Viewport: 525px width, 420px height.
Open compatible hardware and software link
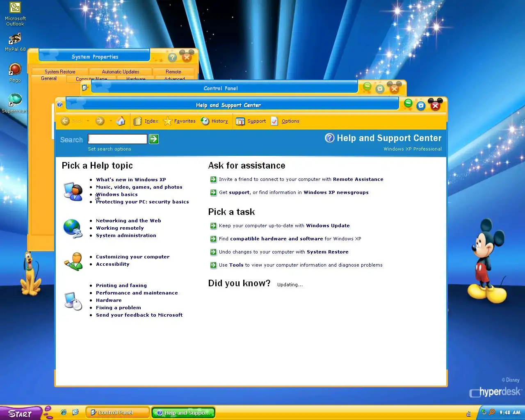276,239
